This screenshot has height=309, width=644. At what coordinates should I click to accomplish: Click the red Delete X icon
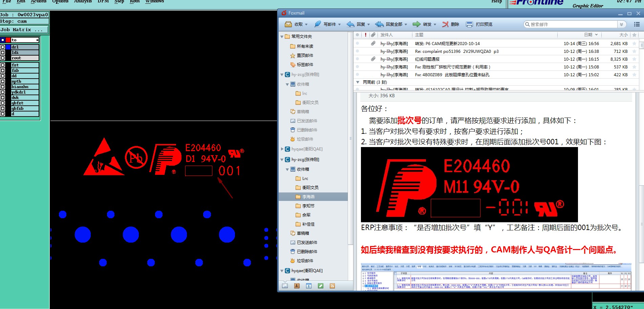(445, 24)
